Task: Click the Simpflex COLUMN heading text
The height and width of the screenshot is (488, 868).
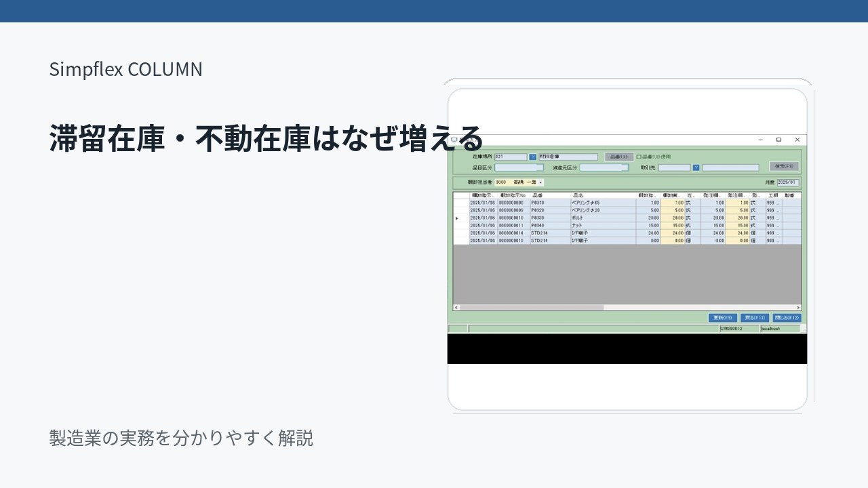Action: pyautogui.click(x=125, y=69)
